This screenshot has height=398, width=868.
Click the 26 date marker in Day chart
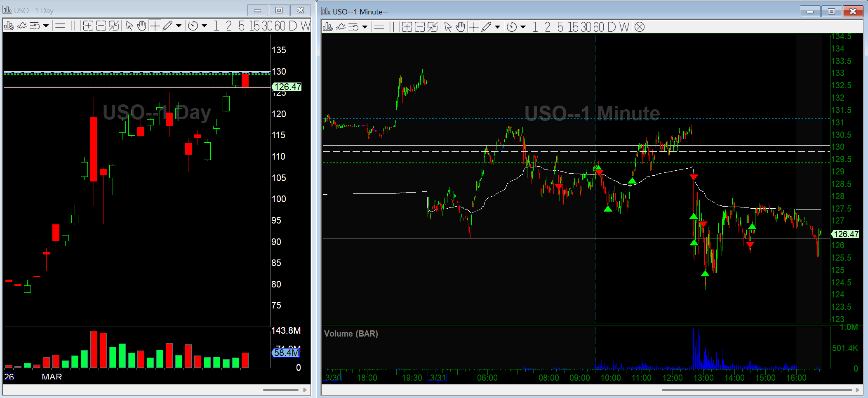click(9, 377)
